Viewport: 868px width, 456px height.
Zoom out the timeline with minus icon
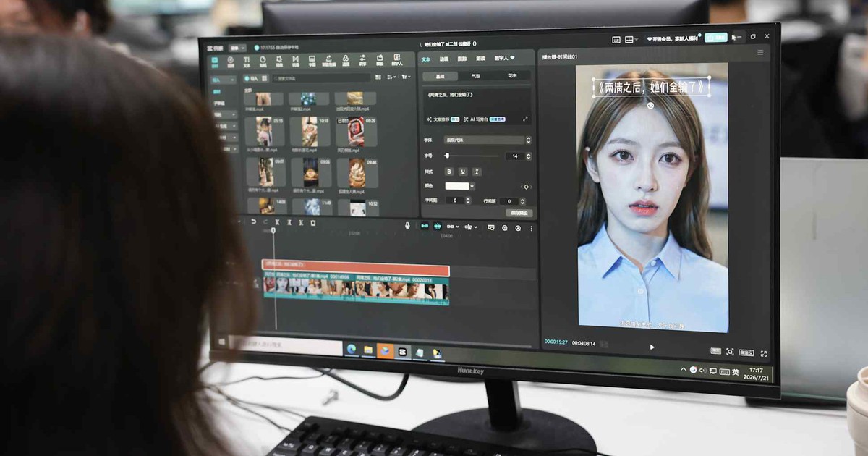point(505,228)
